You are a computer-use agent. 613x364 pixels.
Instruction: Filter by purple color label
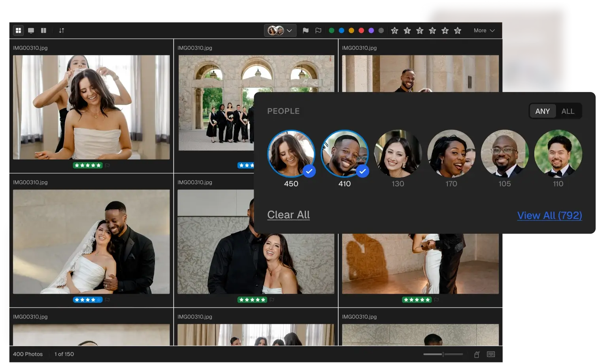[371, 30]
